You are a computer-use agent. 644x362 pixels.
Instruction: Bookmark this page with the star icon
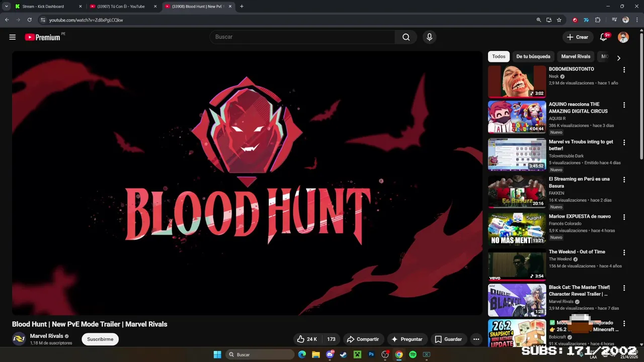(559, 20)
